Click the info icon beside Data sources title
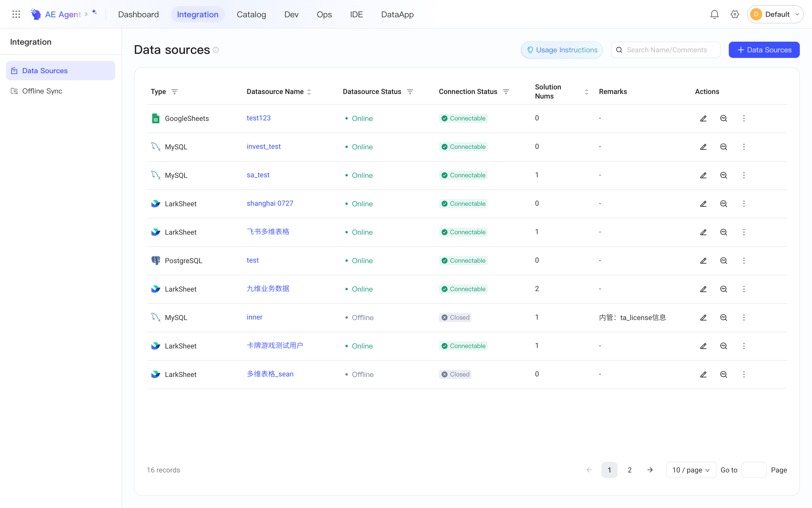 point(216,50)
